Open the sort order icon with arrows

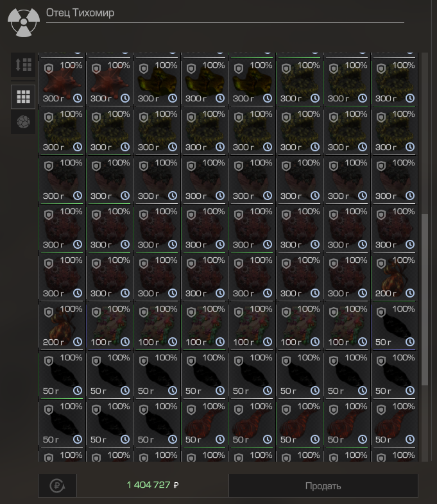(23, 65)
